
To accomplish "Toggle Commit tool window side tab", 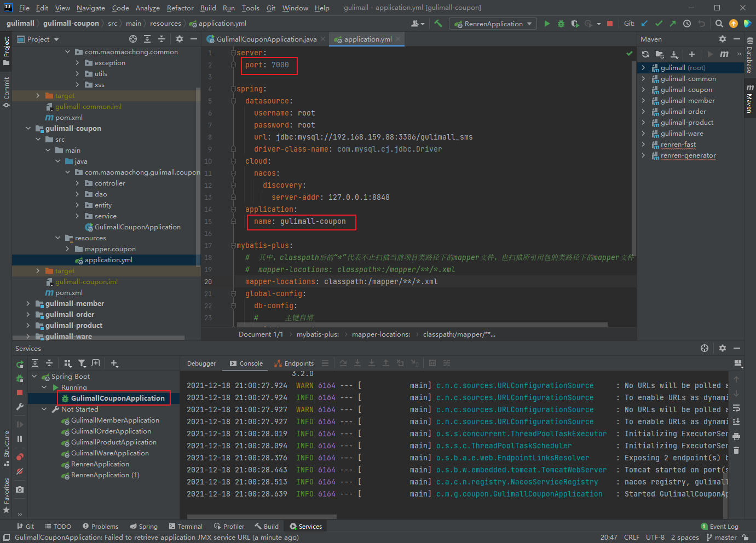I will pyautogui.click(x=6, y=92).
